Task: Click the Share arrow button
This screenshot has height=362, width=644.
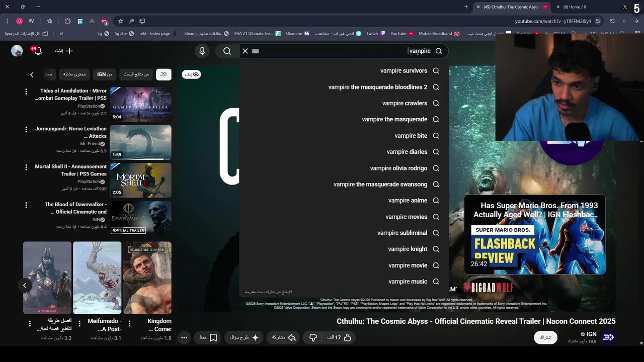Action: point(284,337)
